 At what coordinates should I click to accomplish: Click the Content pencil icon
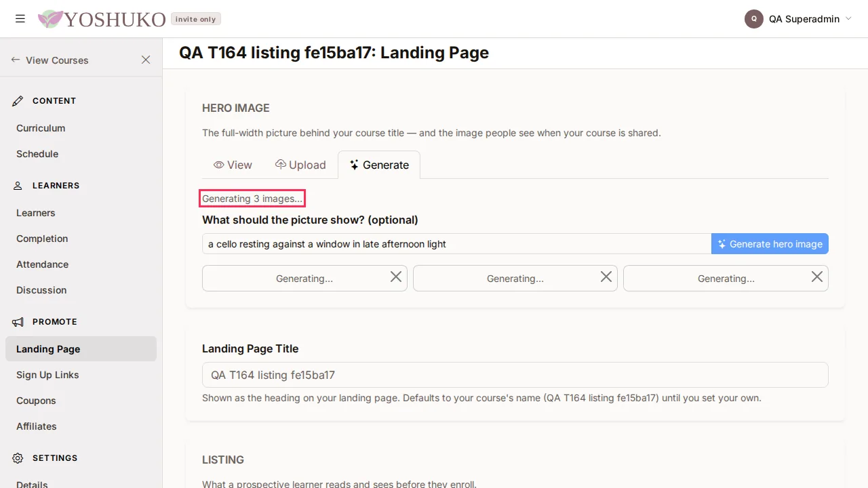18,101
